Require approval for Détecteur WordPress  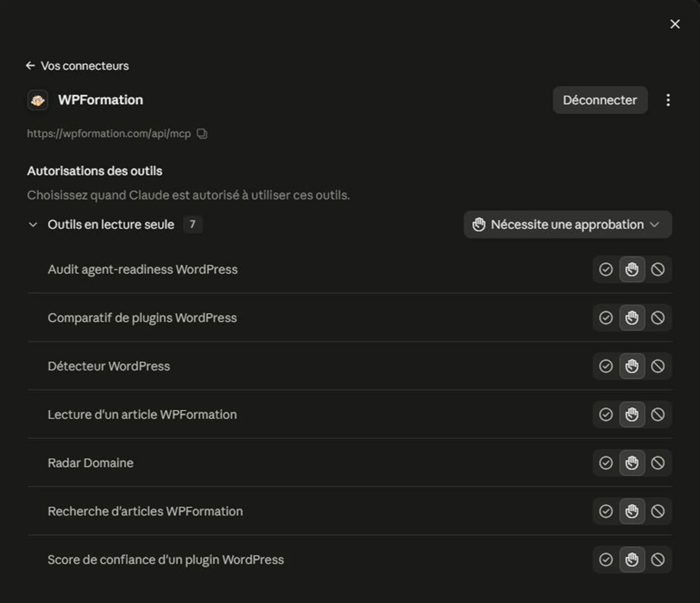click(632, 366)
